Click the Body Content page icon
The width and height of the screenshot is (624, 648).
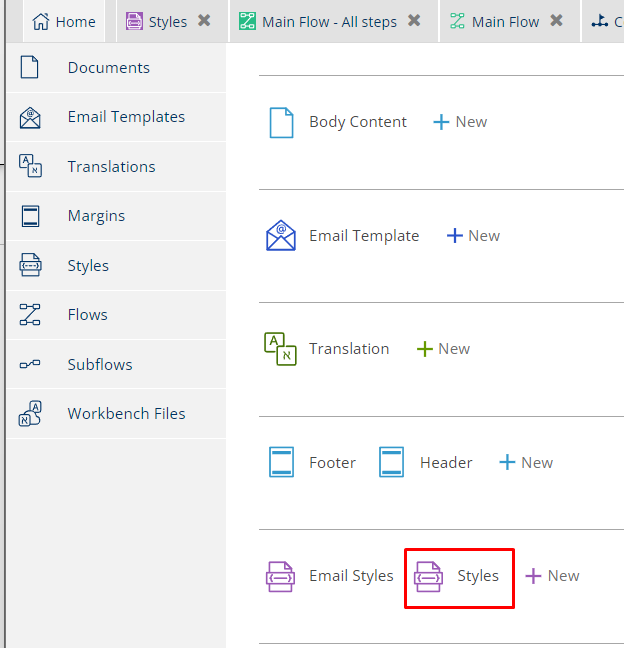281,122
